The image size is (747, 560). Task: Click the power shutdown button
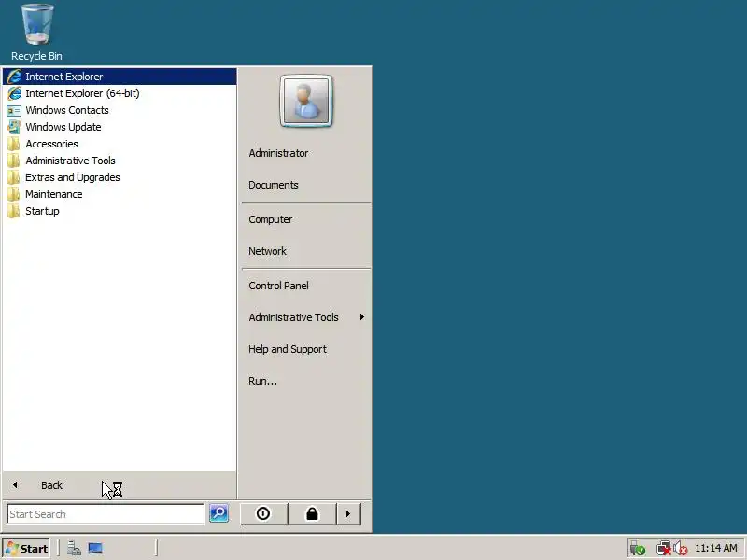(x=263, y=514)
